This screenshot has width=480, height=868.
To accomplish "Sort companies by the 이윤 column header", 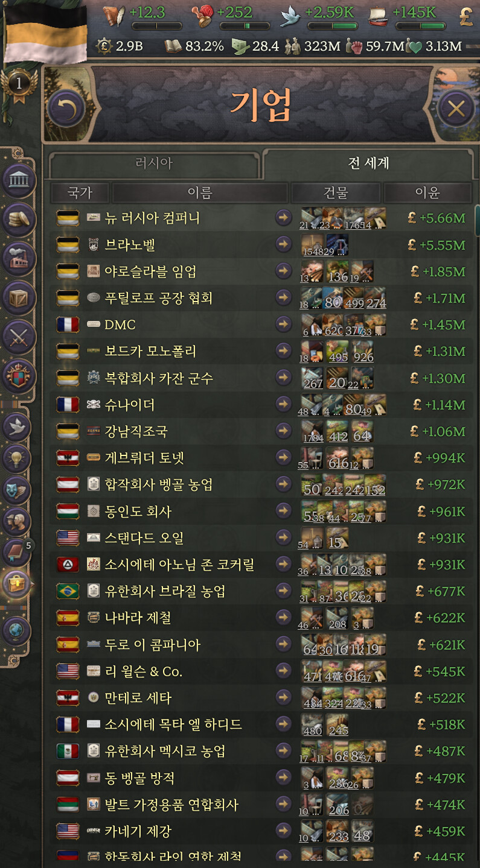I will [x=427, y=192].
